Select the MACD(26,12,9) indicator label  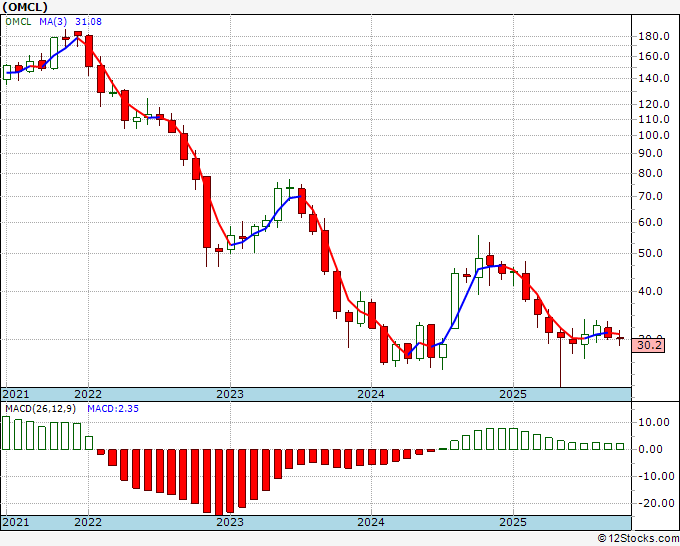[x=40, y=409]
